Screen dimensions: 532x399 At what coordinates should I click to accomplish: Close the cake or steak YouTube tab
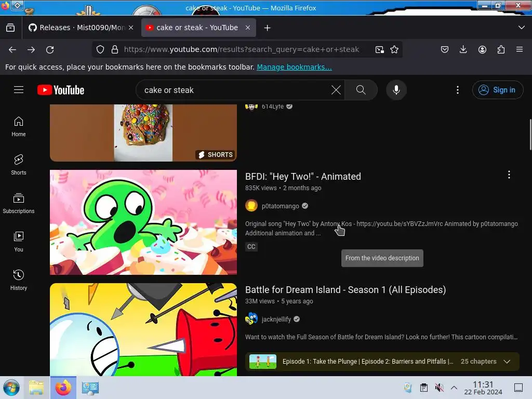[248, 28]
